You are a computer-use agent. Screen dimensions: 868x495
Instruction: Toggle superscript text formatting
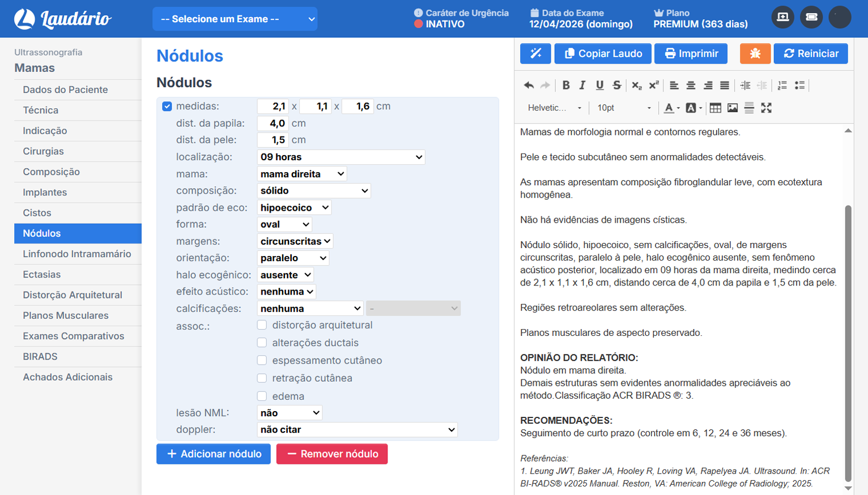click(654, 85)
